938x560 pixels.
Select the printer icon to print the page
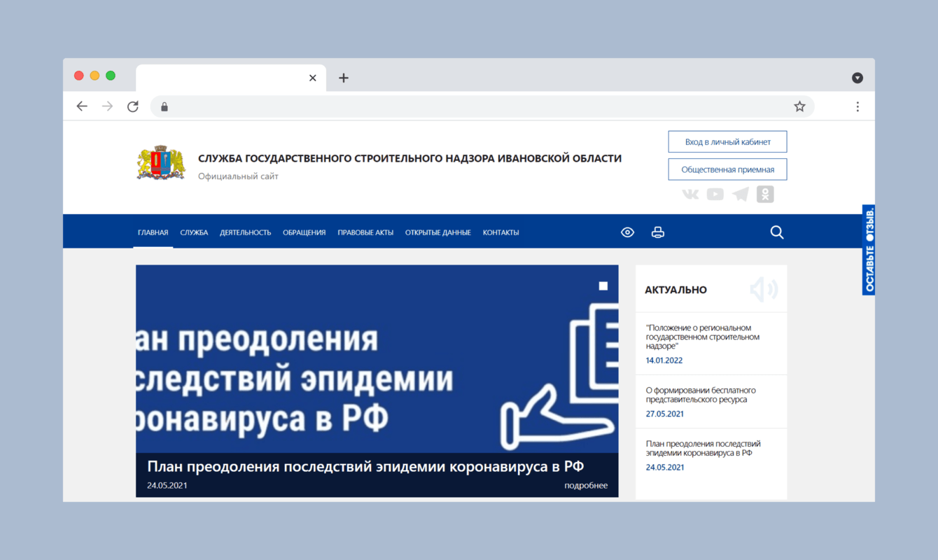pyautogui.click(x=657, y=232)
